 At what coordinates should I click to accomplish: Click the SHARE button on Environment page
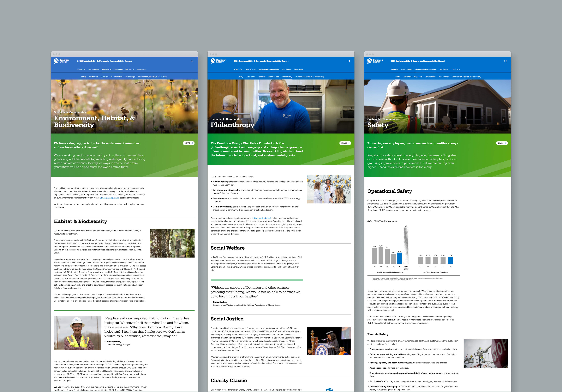tap(189, 143)
